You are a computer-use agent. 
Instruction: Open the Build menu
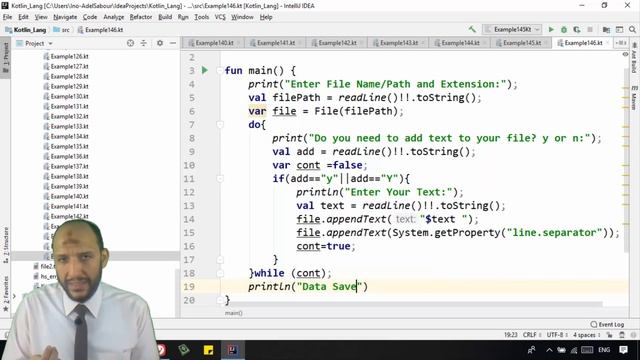pyautogui.click(x=165, y=17)
